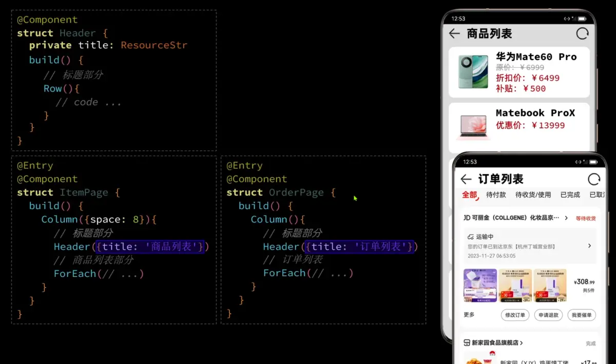Select the 华为Mate60 Pro title

pos(536,56)
